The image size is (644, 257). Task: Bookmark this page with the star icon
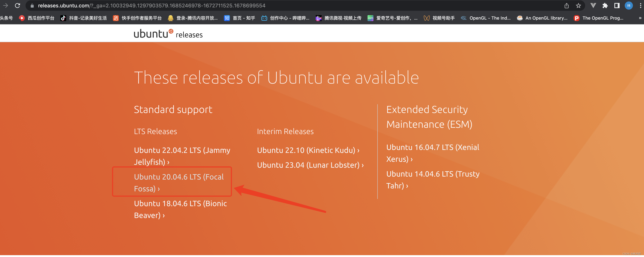pos(578,6)
